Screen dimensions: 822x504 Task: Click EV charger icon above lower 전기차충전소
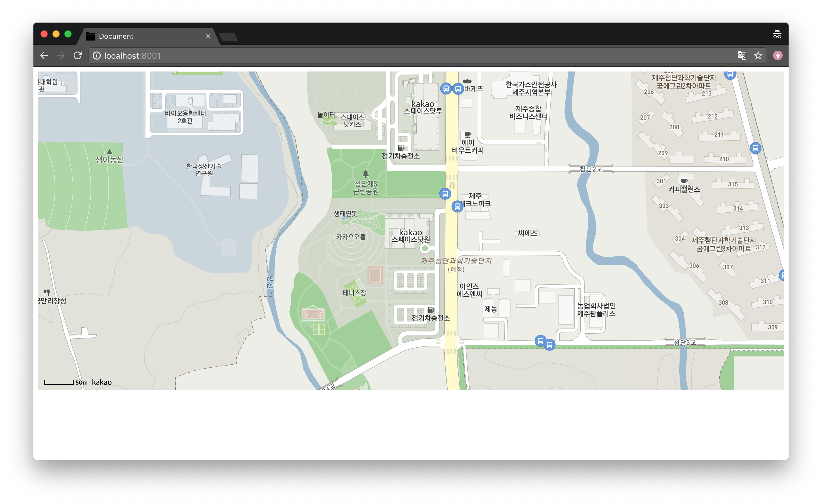[x=431, y=310]
